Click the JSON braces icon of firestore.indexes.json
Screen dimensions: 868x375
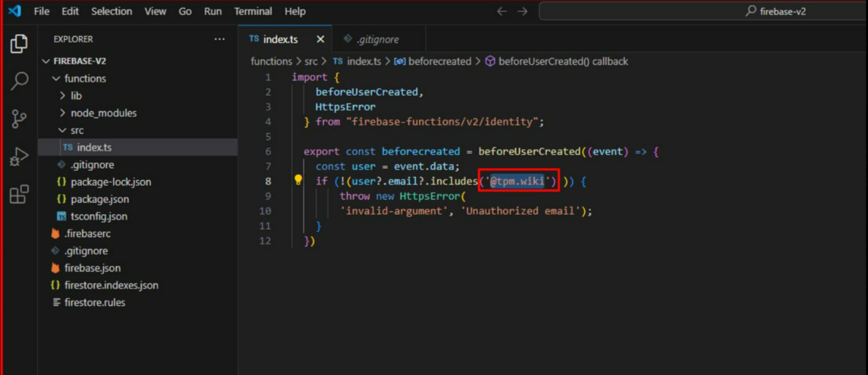tap(55, 285)
